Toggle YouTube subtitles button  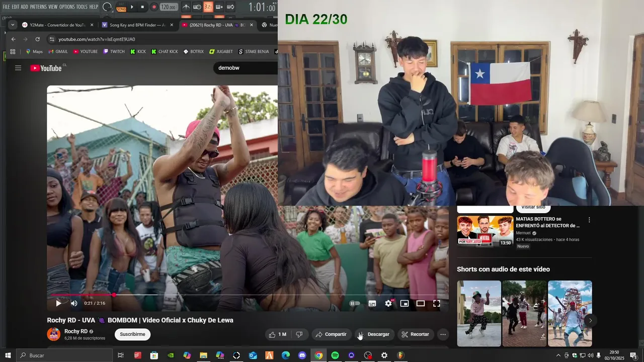[x=372, y=303]
